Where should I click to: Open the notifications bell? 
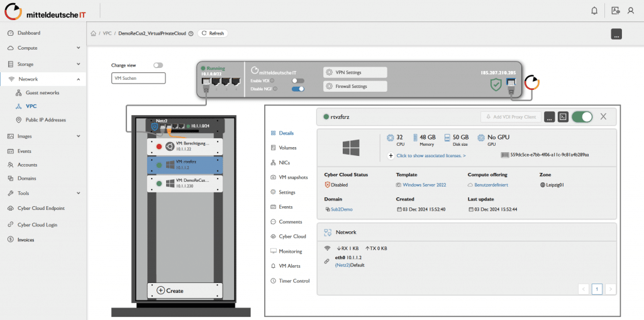click(x=594, y=11)
